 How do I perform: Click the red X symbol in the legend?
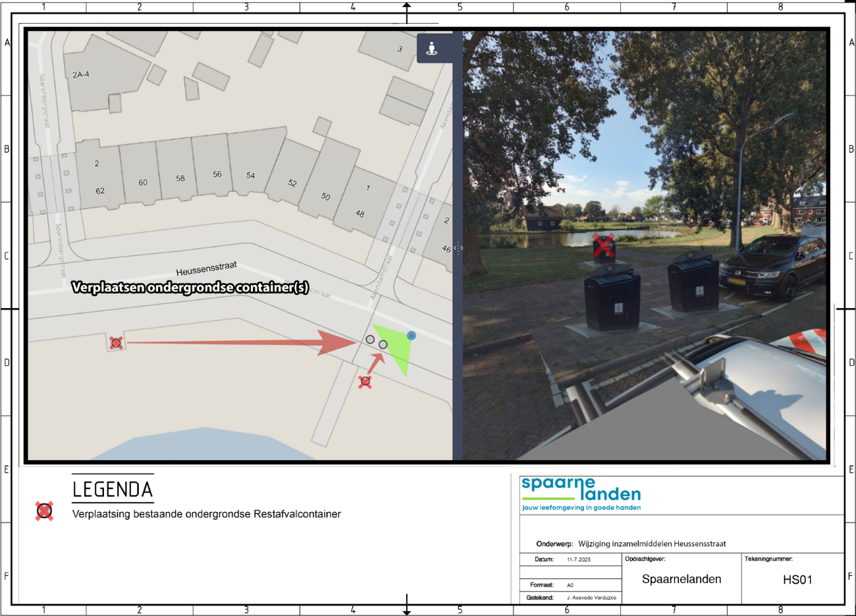(x=44, y=511)
